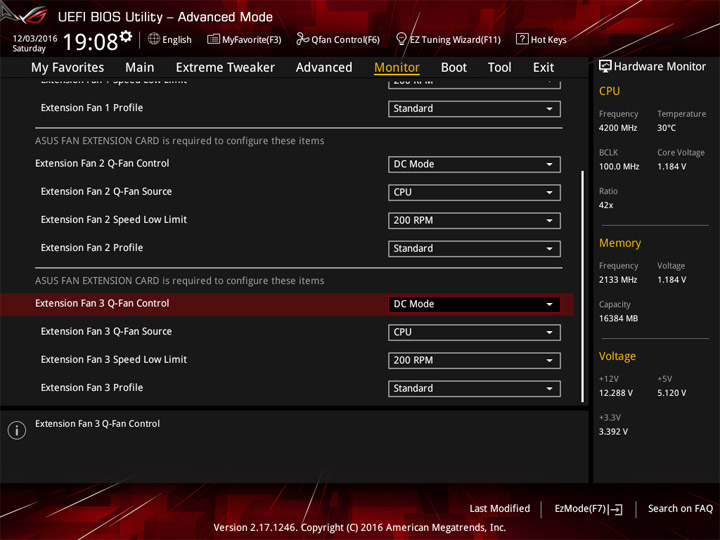Open Extension Fan 2 Q-Fan Source dropdown

pyautogui.click(x=474, y=192)
